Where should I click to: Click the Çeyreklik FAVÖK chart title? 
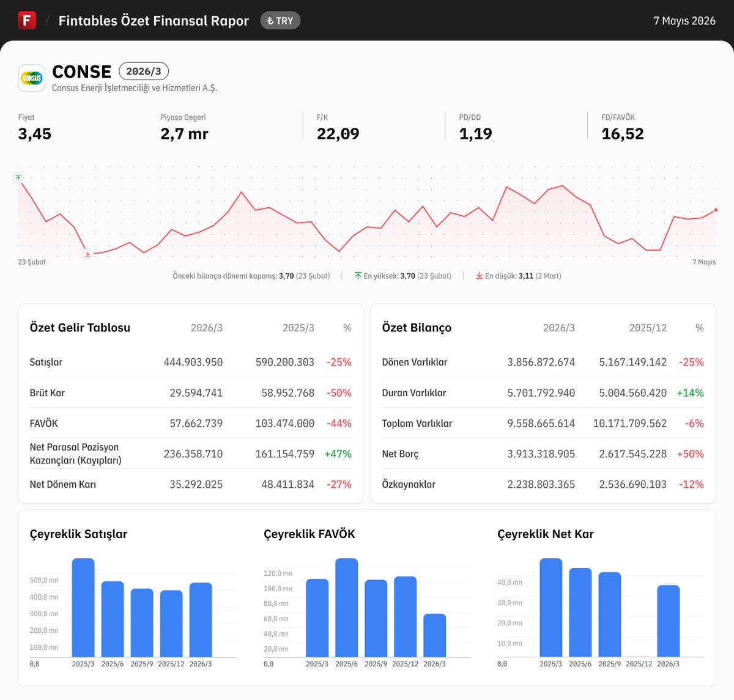[x=310, y=534]
